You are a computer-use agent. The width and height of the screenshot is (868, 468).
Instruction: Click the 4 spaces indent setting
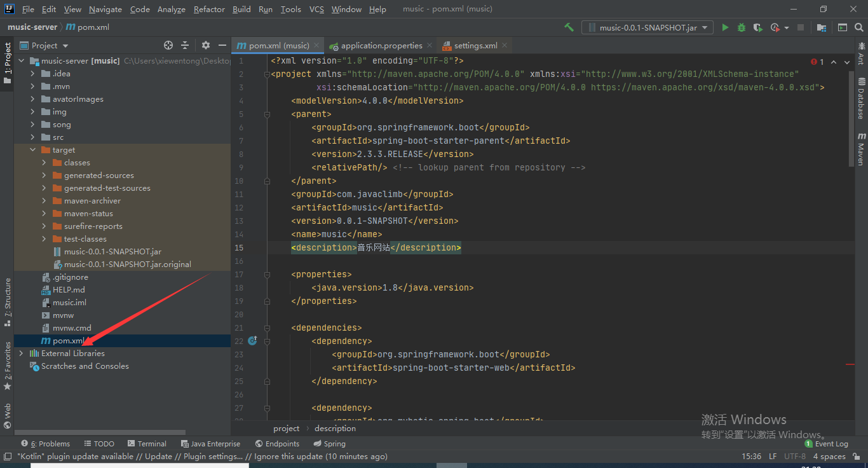829,457
